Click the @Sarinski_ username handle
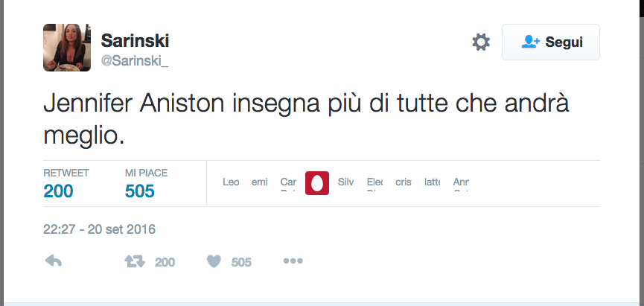Image resolution: width=644 pixels, height=306 pixels. (x=135, y=61)
